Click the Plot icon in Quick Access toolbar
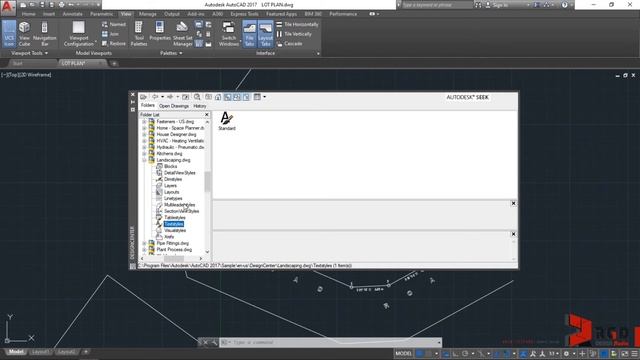The width and height of the screenshot is (640, 360). (x=61, y=5)
